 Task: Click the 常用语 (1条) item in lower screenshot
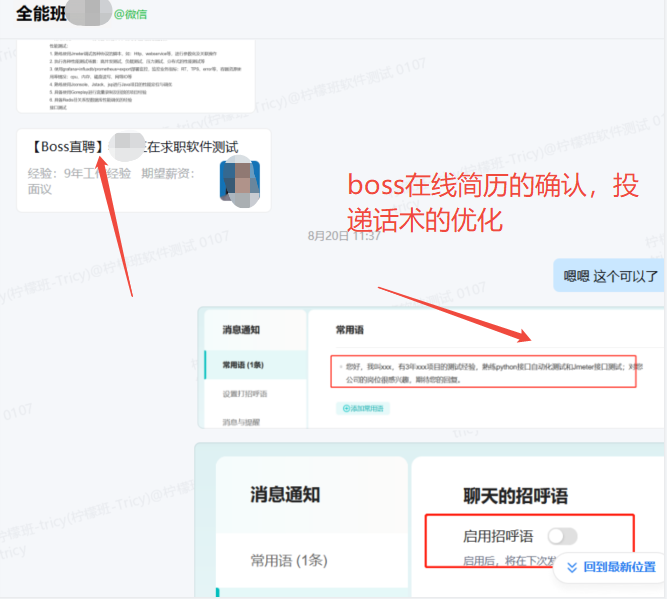click(x=290, y=560)
